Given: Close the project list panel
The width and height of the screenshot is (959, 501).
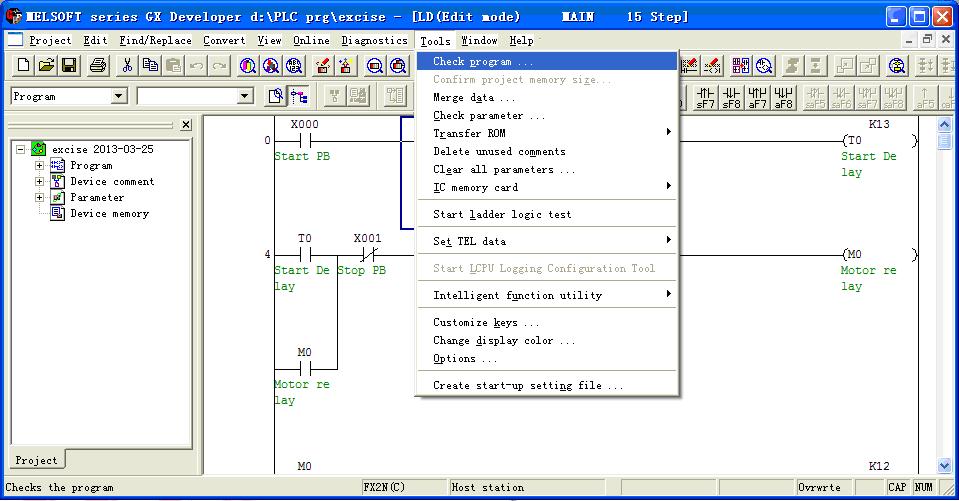Looking at the screenshot, I should tap(186, 125).
